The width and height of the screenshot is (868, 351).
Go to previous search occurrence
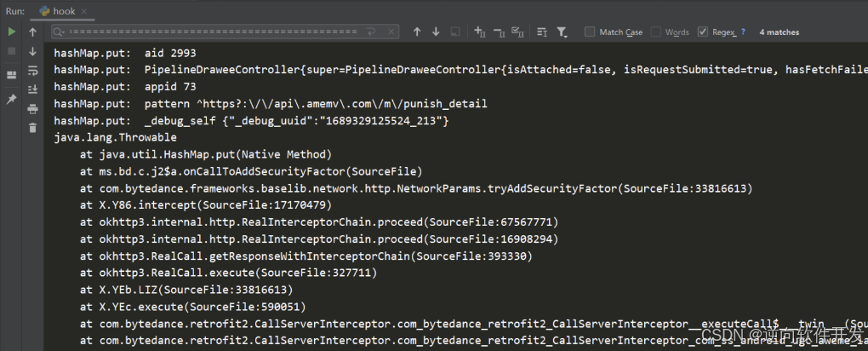click(x=417, y=32)
